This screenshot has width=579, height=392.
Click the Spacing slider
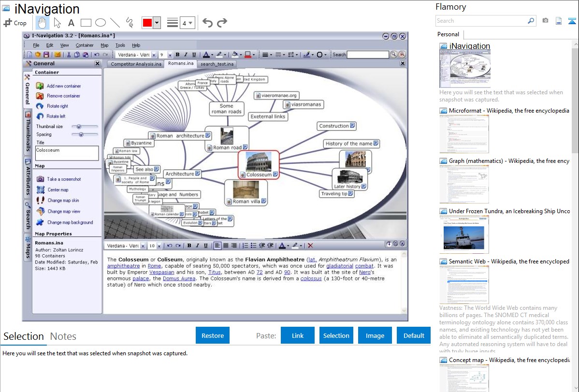tap(85, 134)
